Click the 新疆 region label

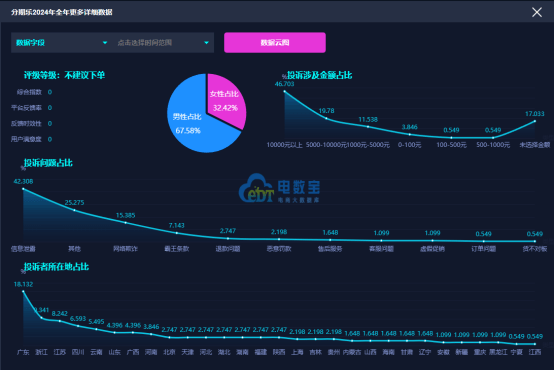462,352
